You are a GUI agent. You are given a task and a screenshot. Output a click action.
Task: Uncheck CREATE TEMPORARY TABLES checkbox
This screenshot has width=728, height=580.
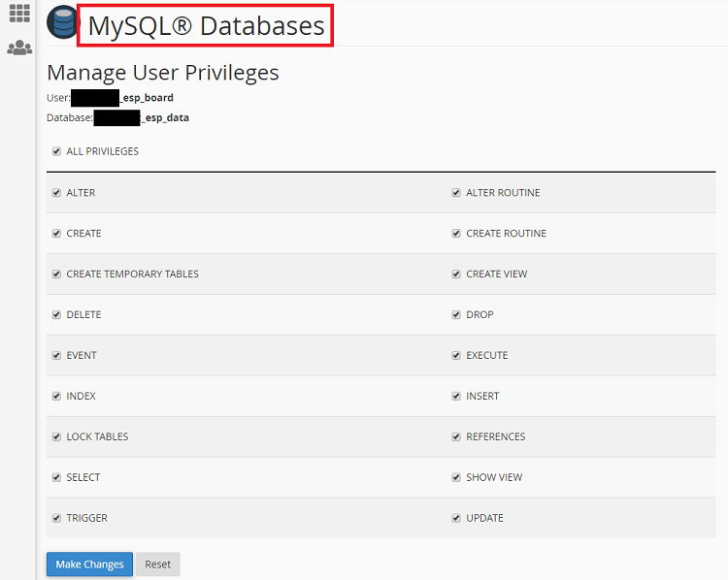coord(57,274)
